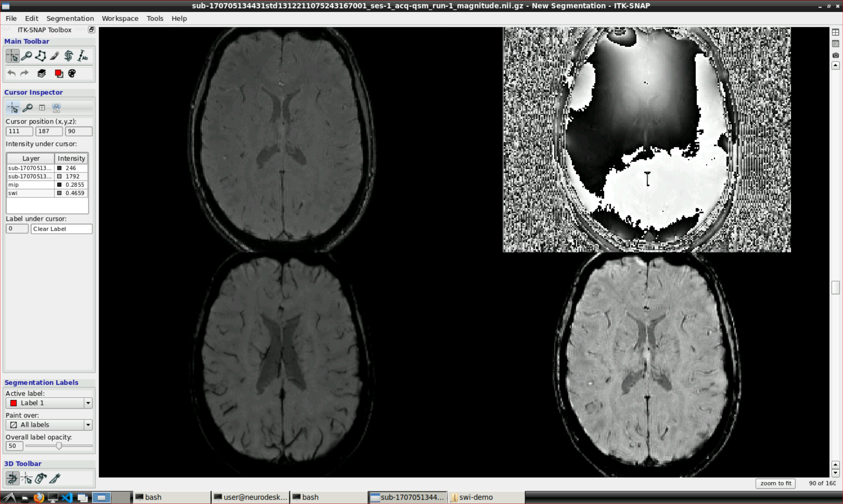The image size is (843, 504).
Task: Select the layer row with intensity 246
Action: (47, 168)
